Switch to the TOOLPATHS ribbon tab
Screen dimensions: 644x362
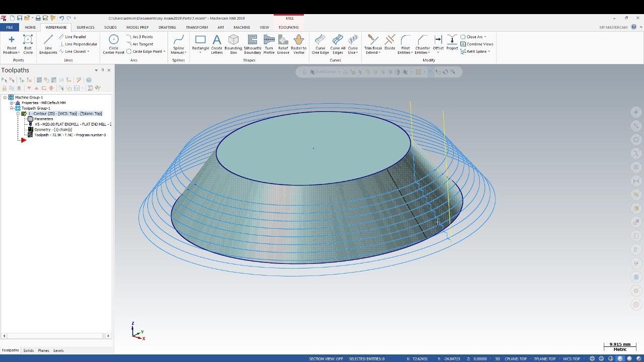pos(289,27)
